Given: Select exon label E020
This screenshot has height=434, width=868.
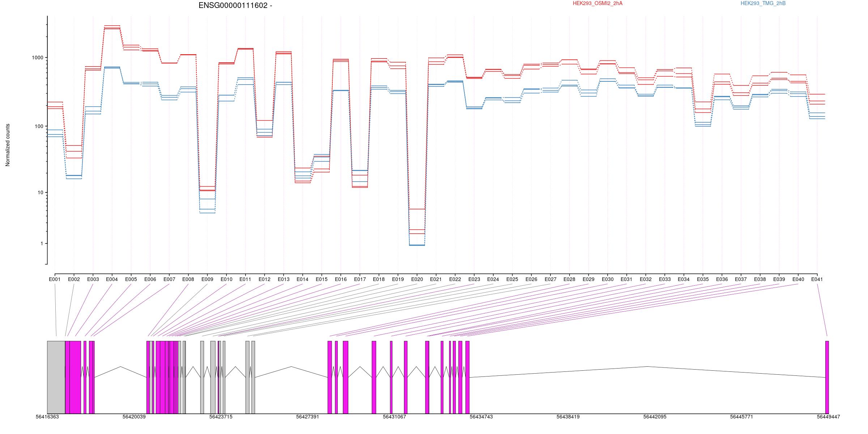Looking at the screenshot, I should coord(417,279).
